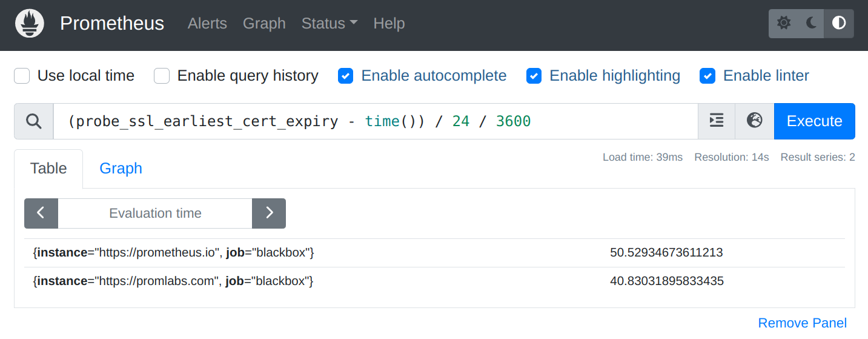
Task: Focus the PromQL expression input
Action: (x=376, y=121)
